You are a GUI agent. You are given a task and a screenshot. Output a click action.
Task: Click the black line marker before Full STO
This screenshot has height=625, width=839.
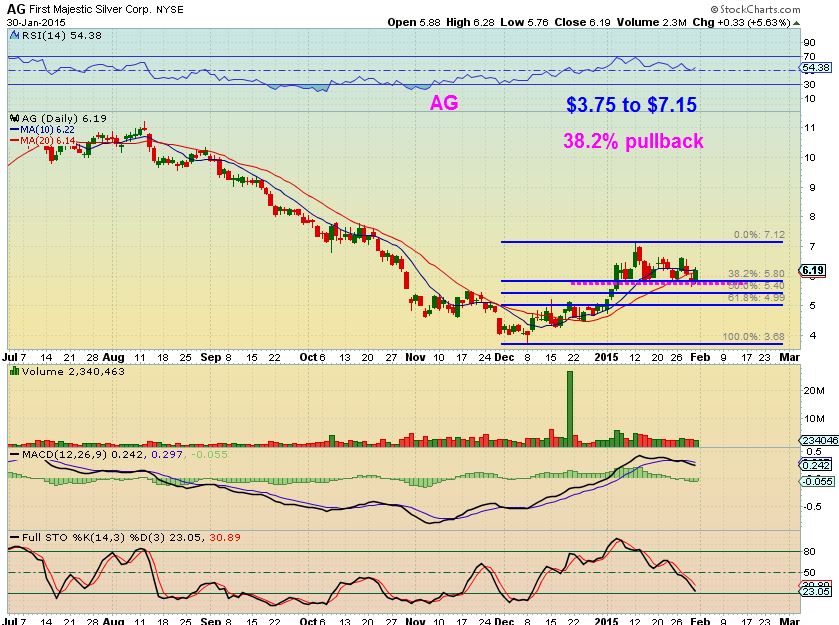point(15,537)
